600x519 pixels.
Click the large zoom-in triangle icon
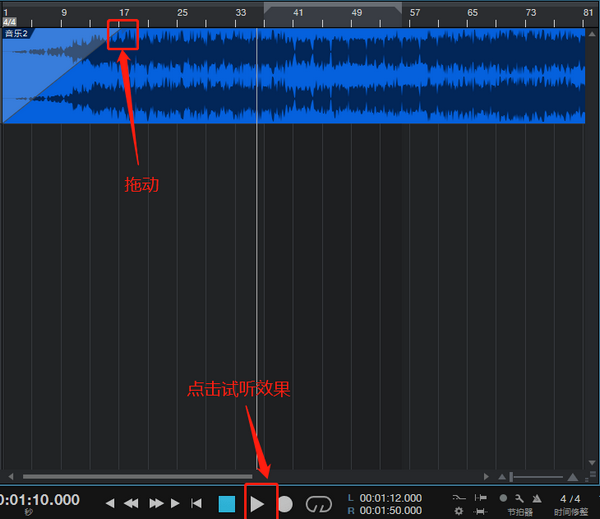coord(573,477)
